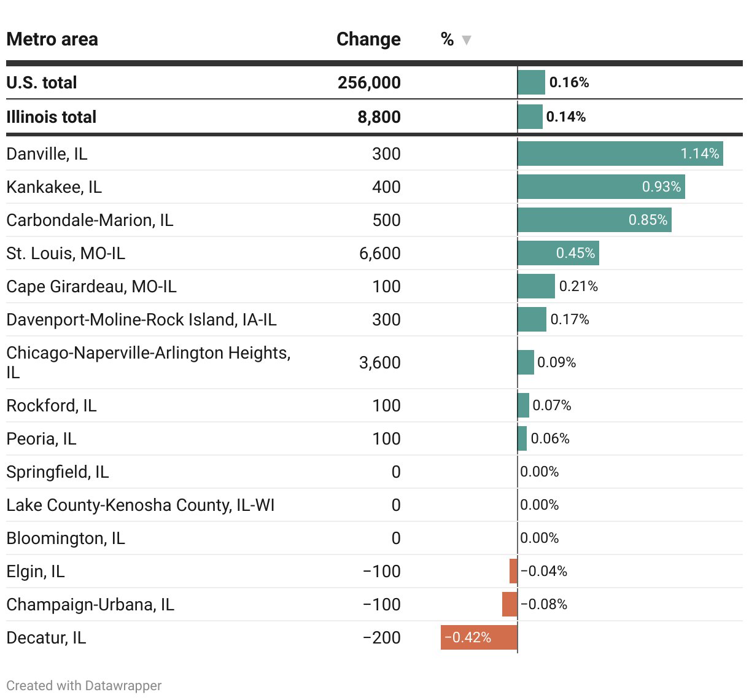Click the Danville 1.14% green bar
The width and height of the screenshot is (749, 700).
pyautogui.click(x=619, y=154)
